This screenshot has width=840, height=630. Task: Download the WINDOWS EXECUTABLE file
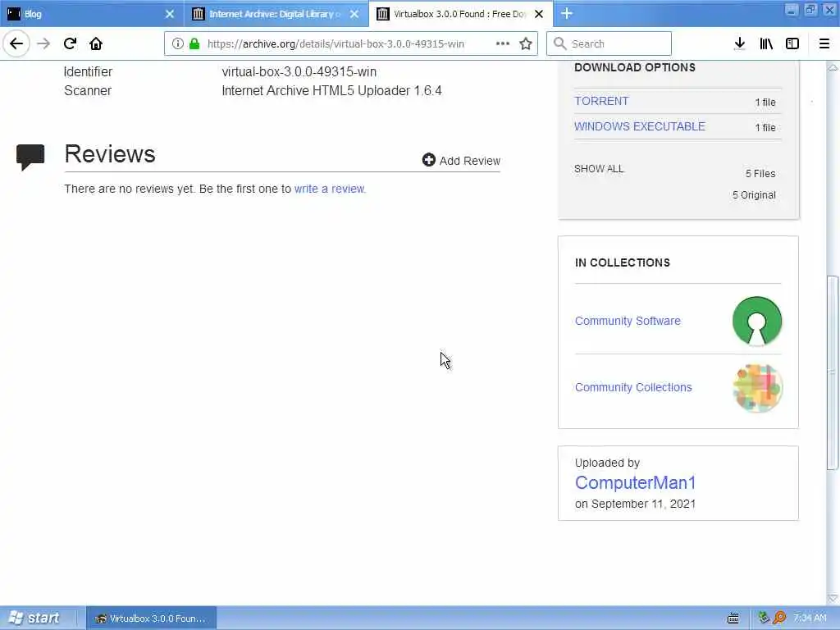[x=640, y=126]
